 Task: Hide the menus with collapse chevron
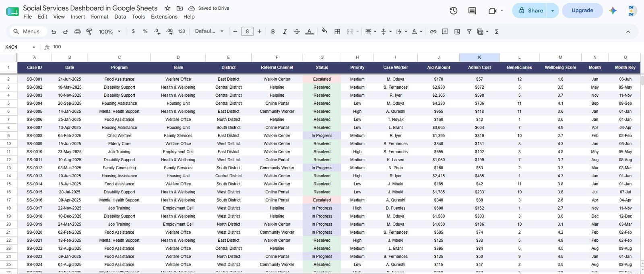tap(628, 31)
